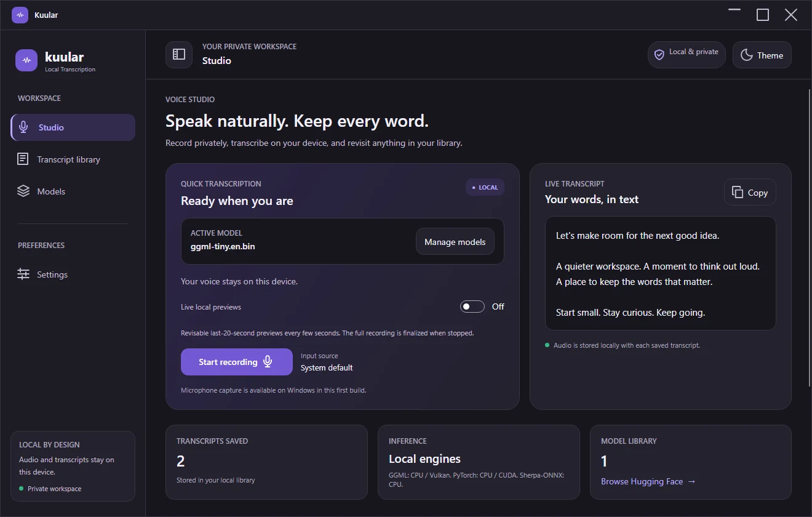
Task: Click the Kuular title bar app icon
Action: point(20,15)
